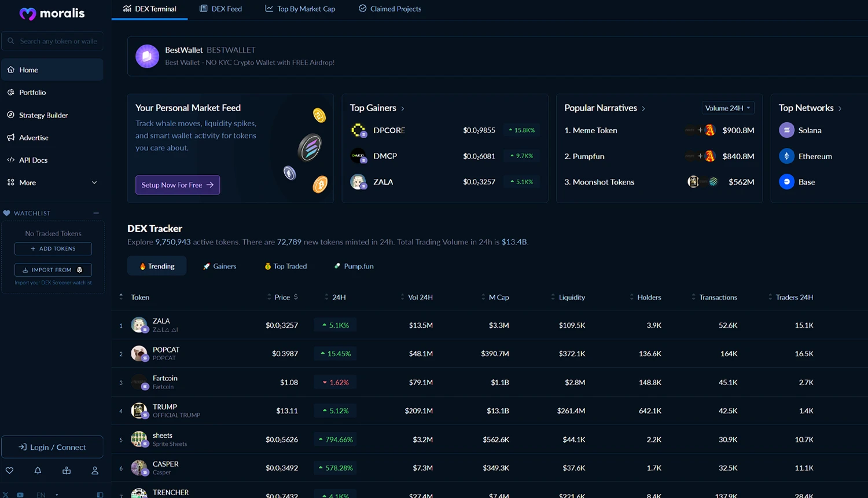Image resolution: width=868 pixels, height=498 pixels.
Task: Click the Fartcoin token avatar in table
Action: pyautogui.click(x=139, y=382)
